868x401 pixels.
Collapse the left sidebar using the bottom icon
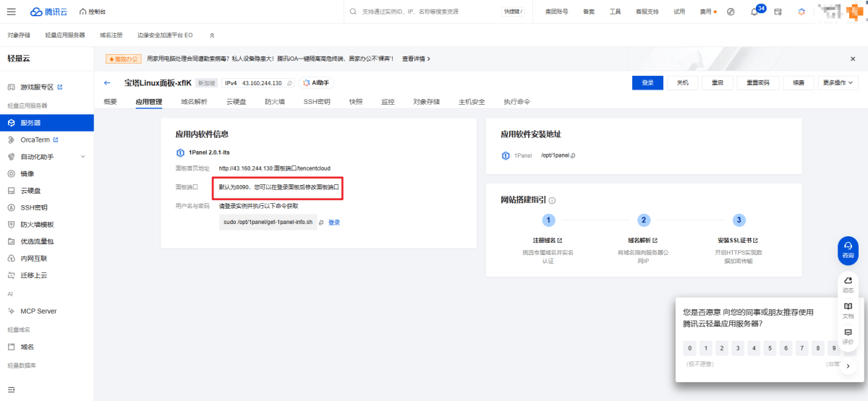12,389
